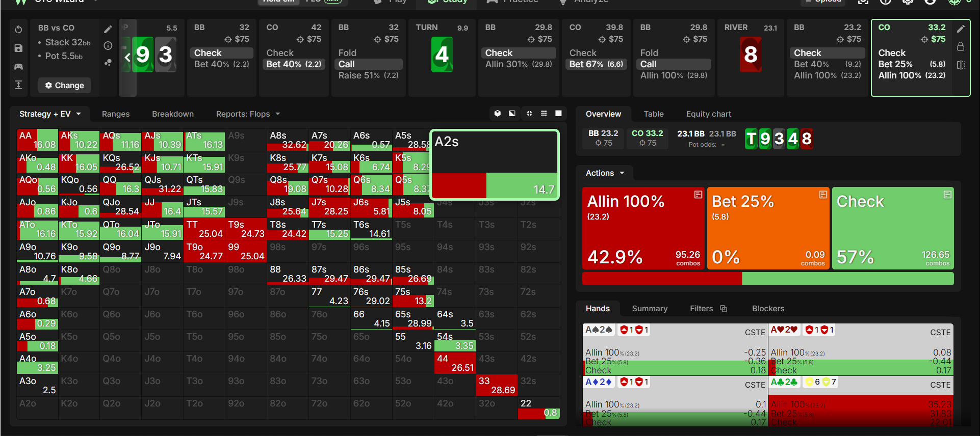The height and width of the screenshot is (436, 980).
Task: Open the Strategy + EV dropdown
Action: pos(50,114)
